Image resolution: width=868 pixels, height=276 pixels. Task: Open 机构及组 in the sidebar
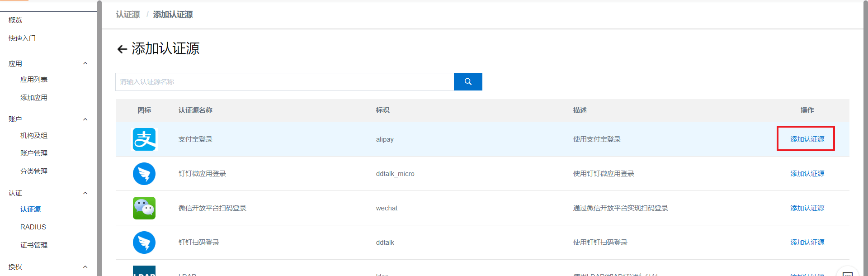click(34, 136)
